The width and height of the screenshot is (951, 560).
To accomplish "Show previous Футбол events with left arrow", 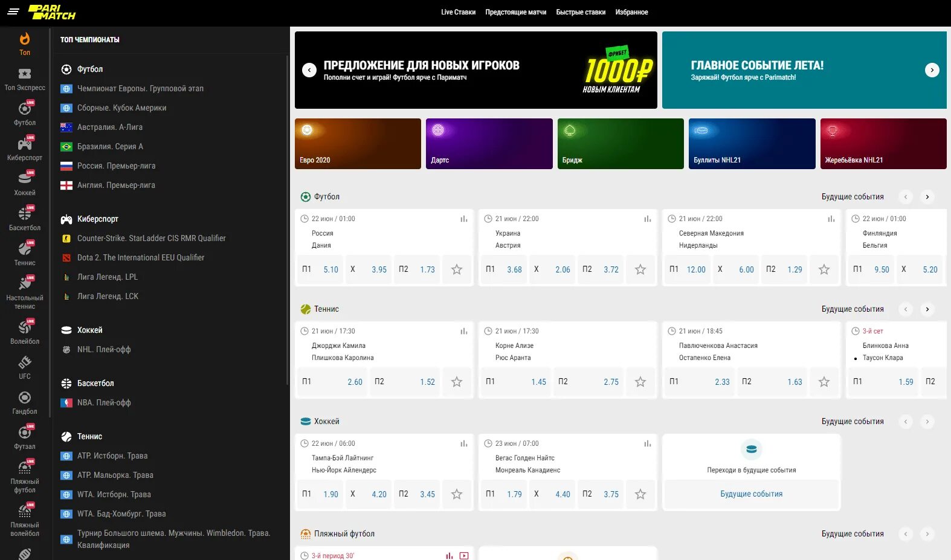I will pos(906,197).
